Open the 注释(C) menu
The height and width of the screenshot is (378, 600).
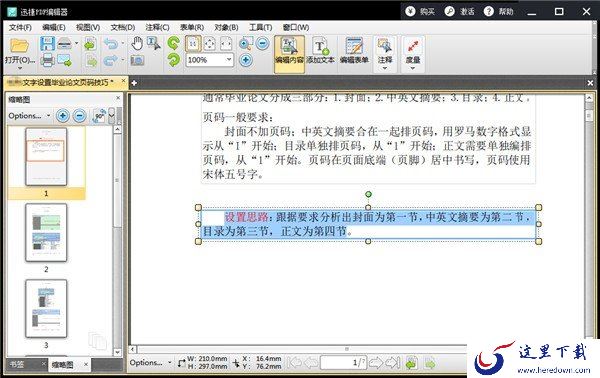pyautogui.click(x=157, y=28)
